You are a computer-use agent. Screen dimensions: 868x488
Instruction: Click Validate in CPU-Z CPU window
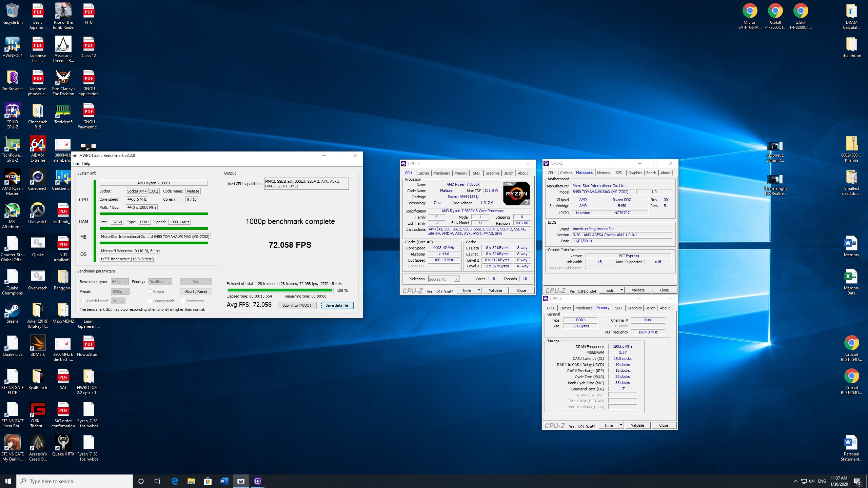click(x=495, y=290)
